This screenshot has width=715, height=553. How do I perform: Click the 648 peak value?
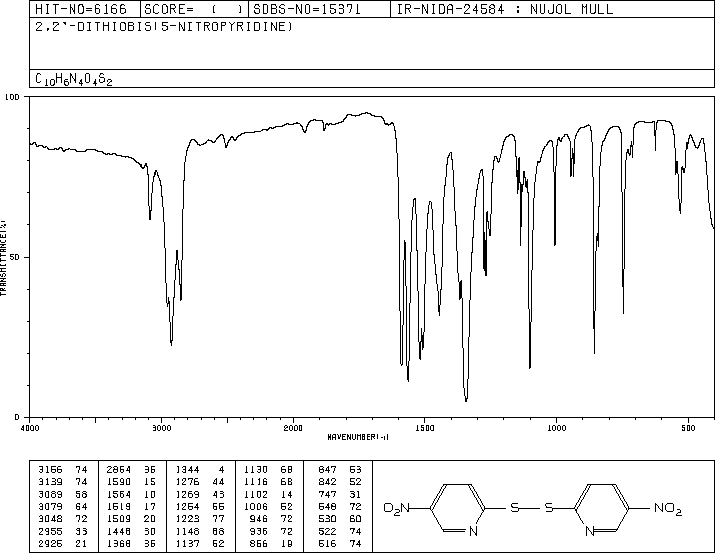[327, 506]
